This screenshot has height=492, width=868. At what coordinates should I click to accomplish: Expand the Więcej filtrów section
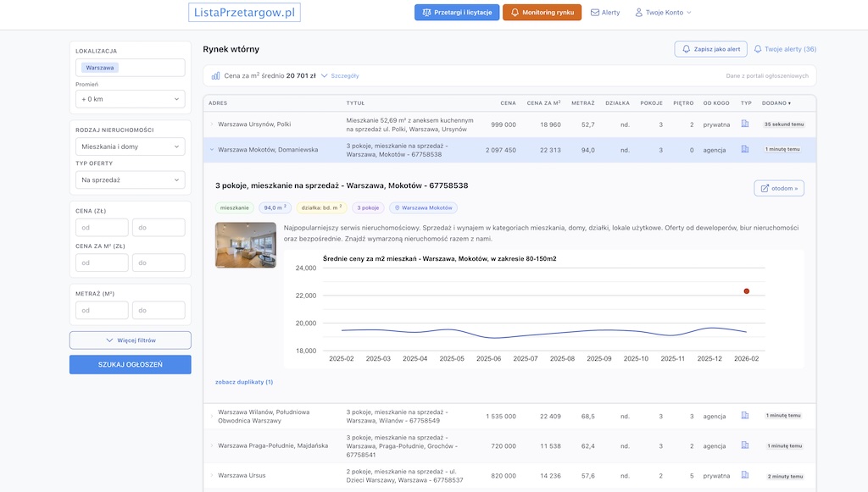click(130, 340)
